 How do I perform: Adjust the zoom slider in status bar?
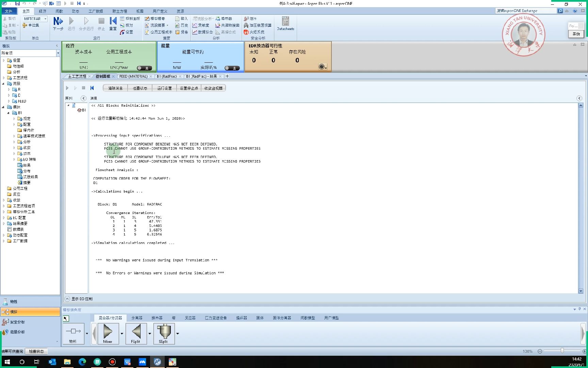(562, 351)
